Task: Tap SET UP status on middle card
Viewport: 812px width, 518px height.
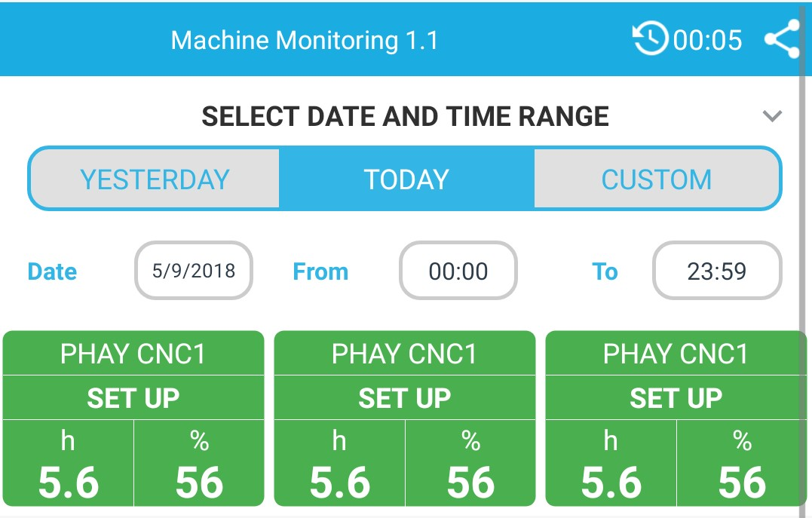Action: 404,398
